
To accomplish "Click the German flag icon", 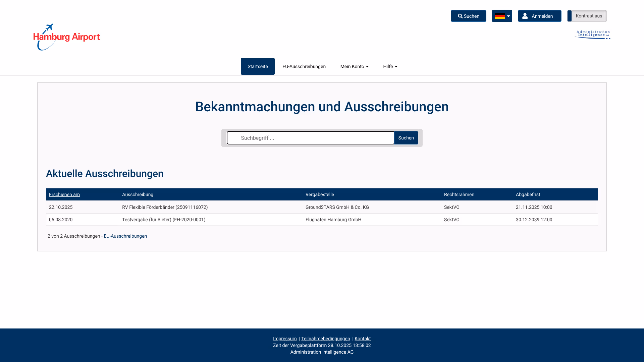I will click(499, 16).
